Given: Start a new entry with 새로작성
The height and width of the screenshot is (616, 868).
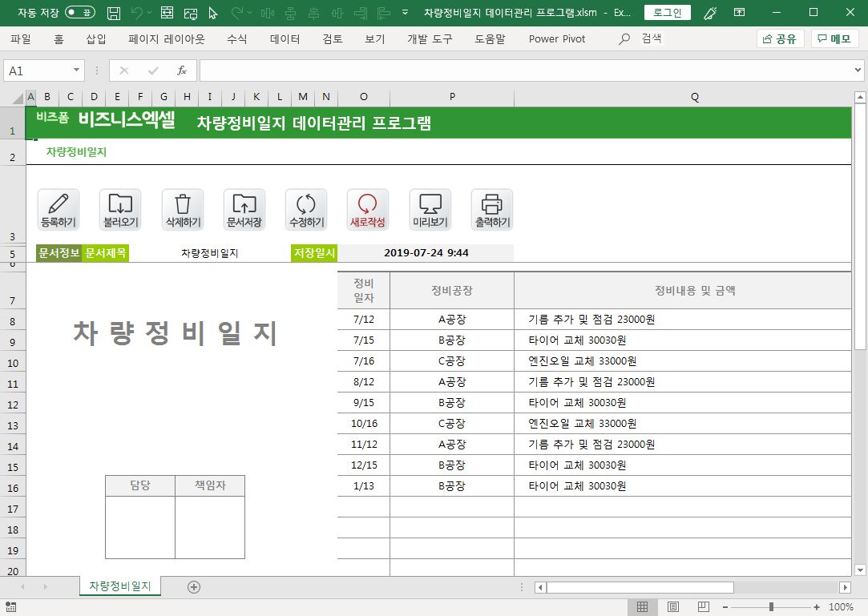Looking at the screenshot, I should 368,210.
